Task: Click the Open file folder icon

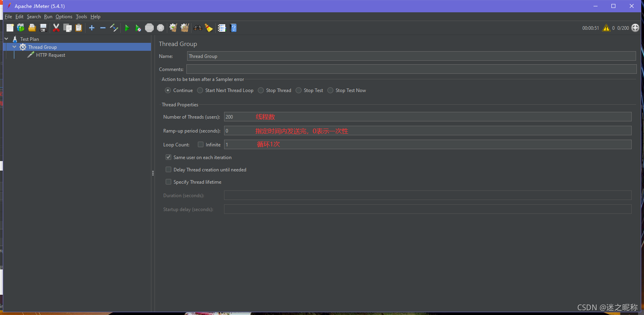Action: point(32,28)
